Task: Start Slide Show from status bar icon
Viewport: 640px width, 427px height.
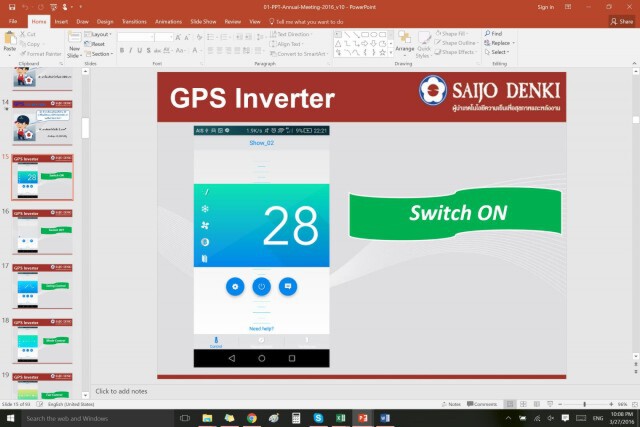Action: [x=550, y=404]
